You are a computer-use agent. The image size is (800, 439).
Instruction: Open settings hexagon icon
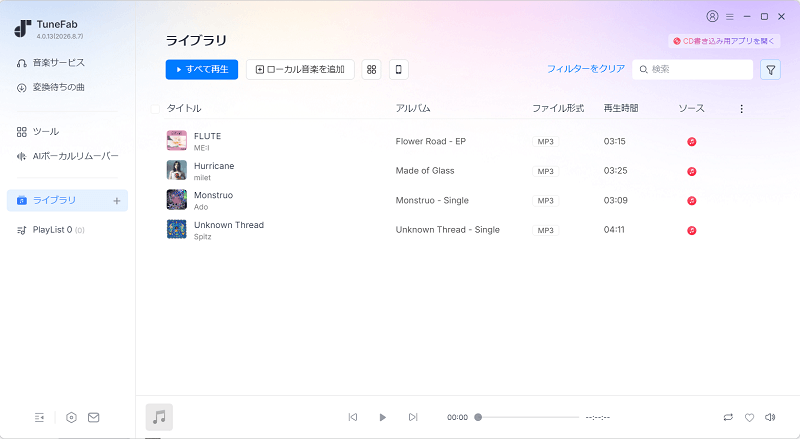coord(71,418)
